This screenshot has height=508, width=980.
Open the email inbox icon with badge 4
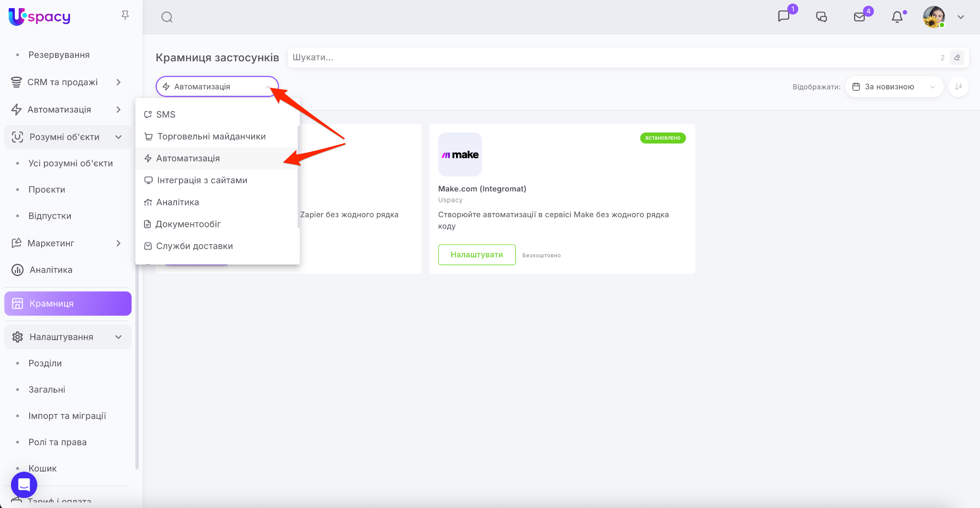[x=859, y=17]
